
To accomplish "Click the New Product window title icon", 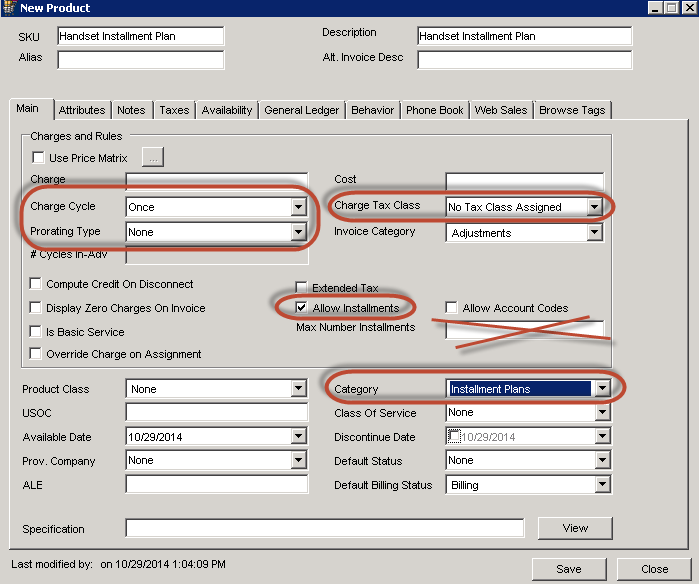I will 10,8.
